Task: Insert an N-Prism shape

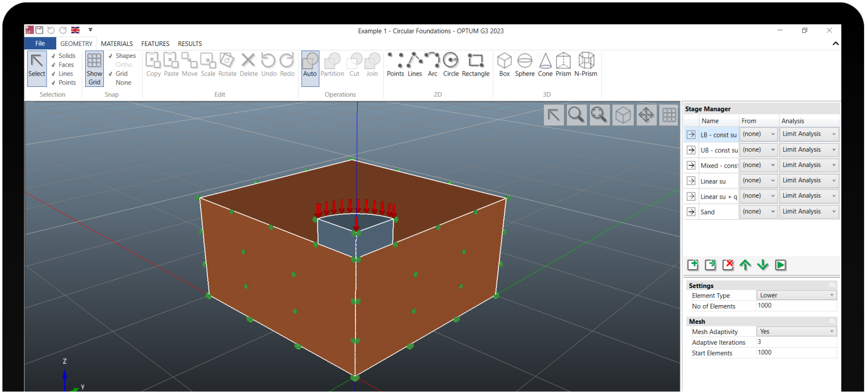Action: (586, 65)
